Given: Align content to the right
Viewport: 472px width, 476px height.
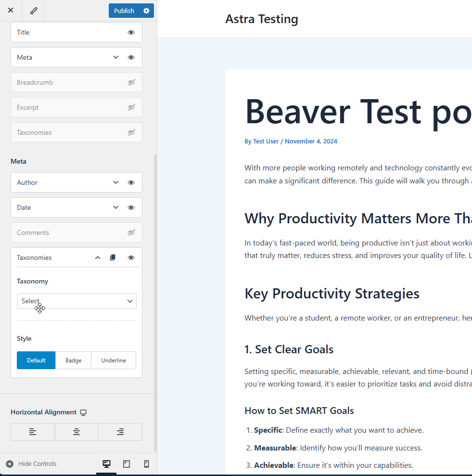Looking at the screenshot, I should click(x=120, y=432).
